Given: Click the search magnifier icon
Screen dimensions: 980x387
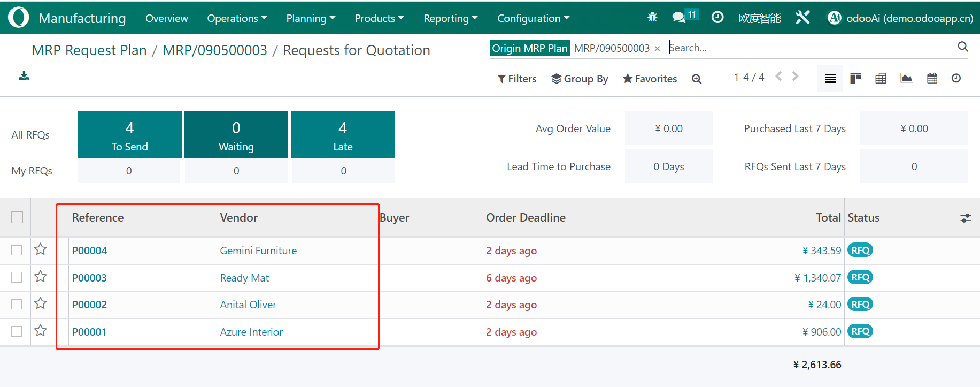Looking at the screenshot, I should click(x=963, y=47).
